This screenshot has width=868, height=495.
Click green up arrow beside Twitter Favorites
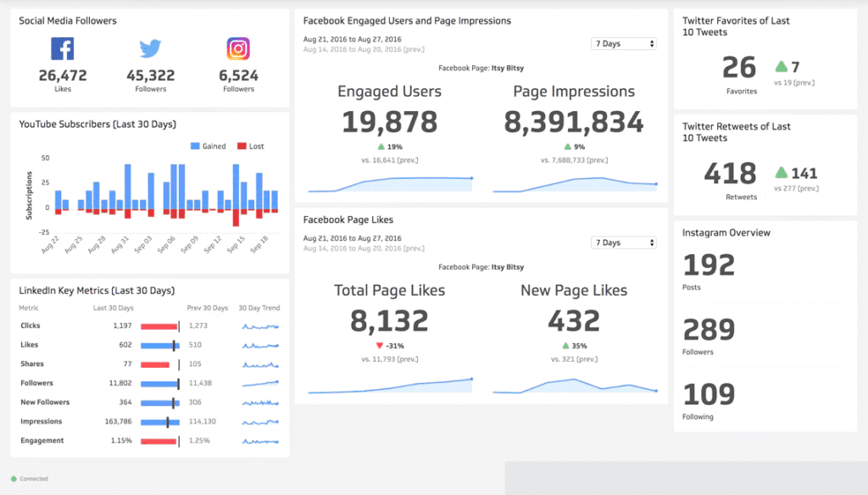pos(782,67)
